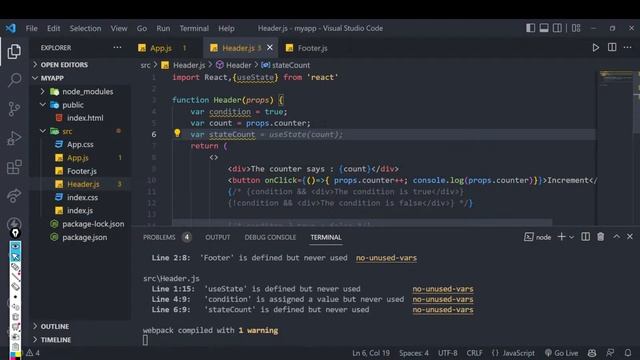The height and width of the screenshot is (360, 640).
Task: Open the Terminal menu
Action: [x=194, y=28]
